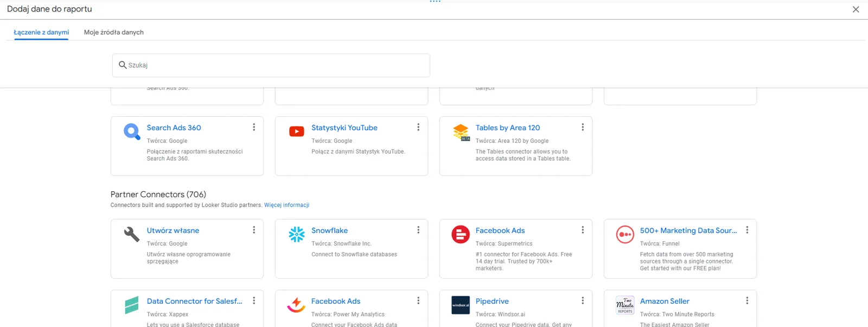
Task: Select the Search Ads 360 connector title
Action: coord(174,128)
